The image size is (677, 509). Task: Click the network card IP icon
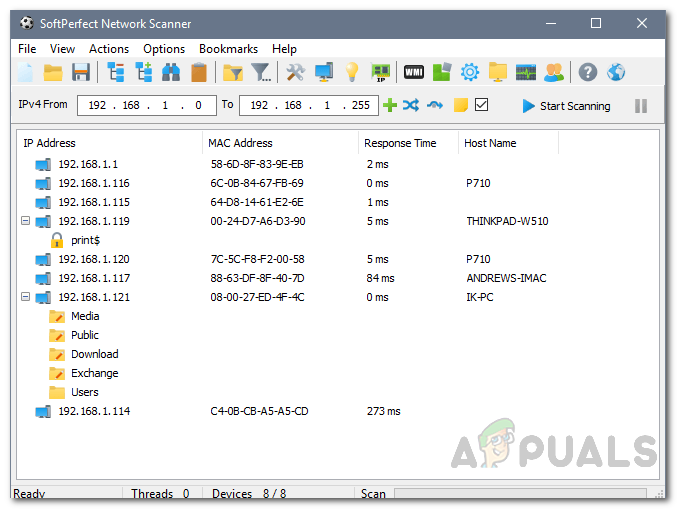[x=380, y=72]
